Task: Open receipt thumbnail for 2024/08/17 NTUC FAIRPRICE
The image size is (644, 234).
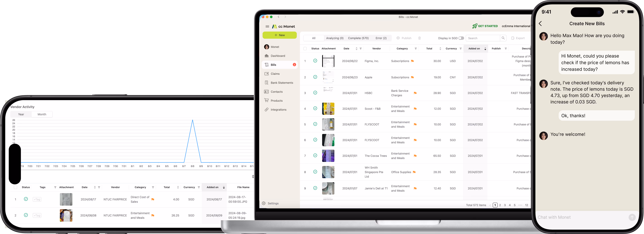Action: coord(66,199)
